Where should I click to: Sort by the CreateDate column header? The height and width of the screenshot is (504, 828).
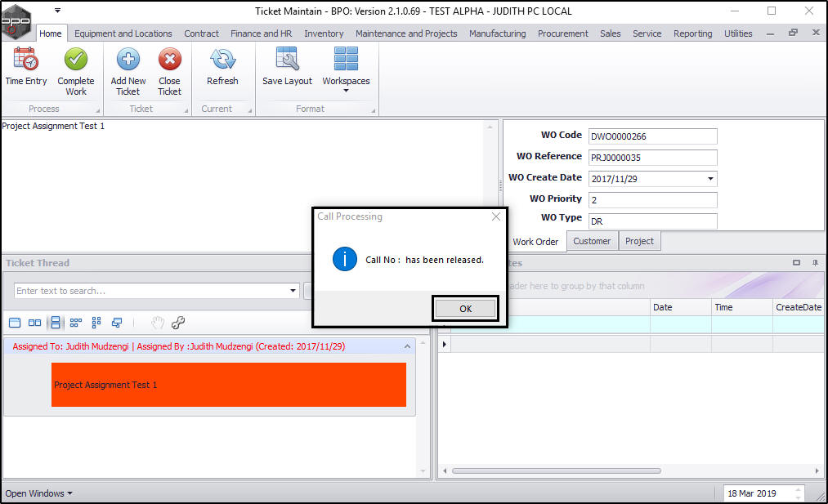(799, 307)
